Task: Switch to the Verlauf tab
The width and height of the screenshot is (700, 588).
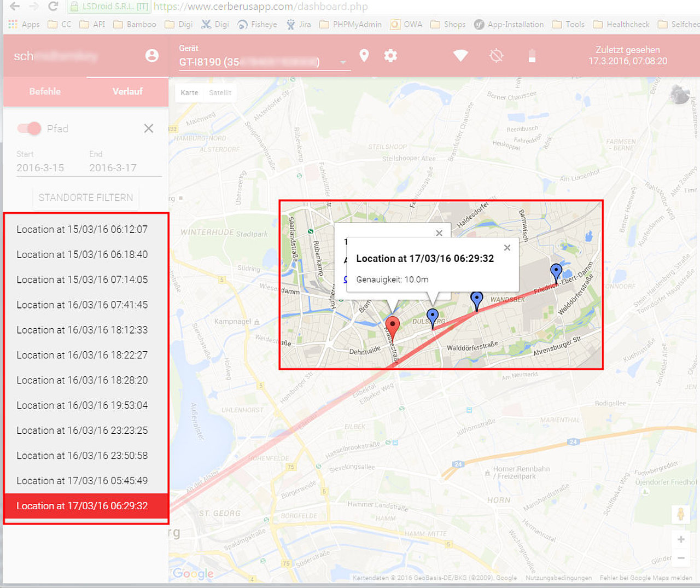Action: coord(127,91)
